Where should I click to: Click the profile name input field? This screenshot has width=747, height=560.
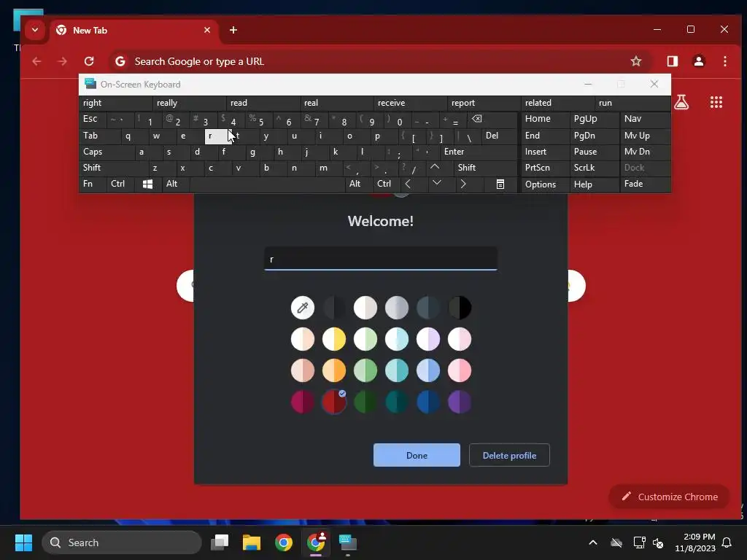pyautogui.click(x=381, y=259)
